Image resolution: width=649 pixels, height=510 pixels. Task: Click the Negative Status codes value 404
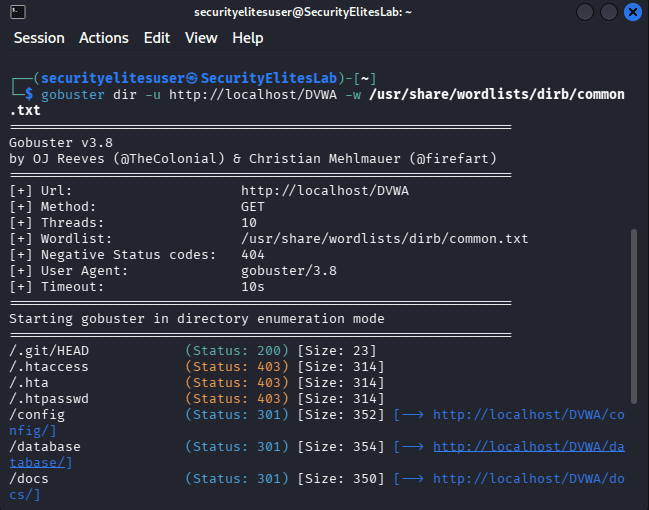pos(252,255)
